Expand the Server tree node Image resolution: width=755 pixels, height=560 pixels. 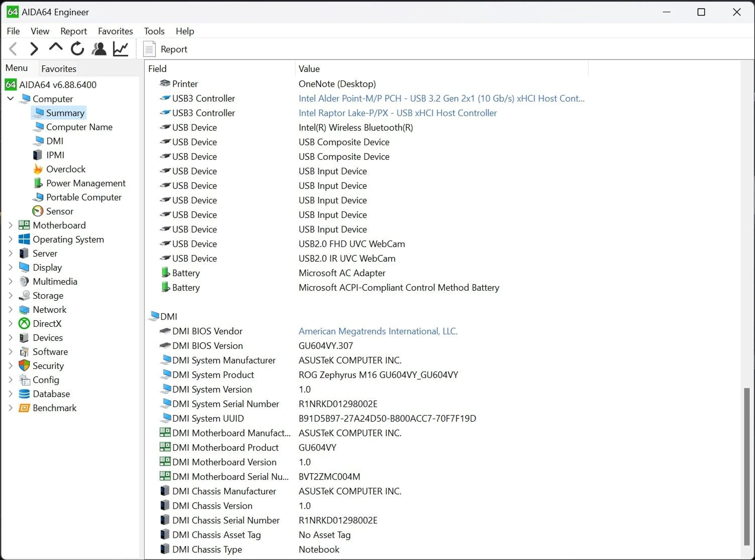click(x=11, y=254)
